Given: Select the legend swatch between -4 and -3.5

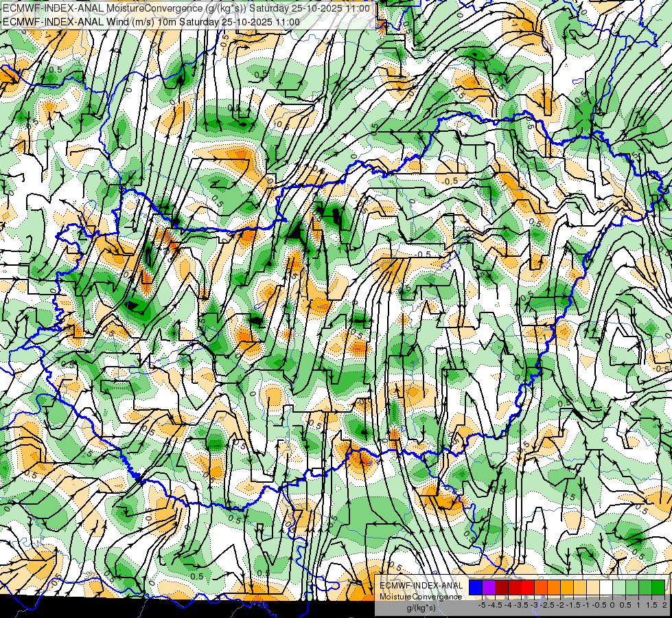Looking at the screenshot, I should [x=515, y=588].
